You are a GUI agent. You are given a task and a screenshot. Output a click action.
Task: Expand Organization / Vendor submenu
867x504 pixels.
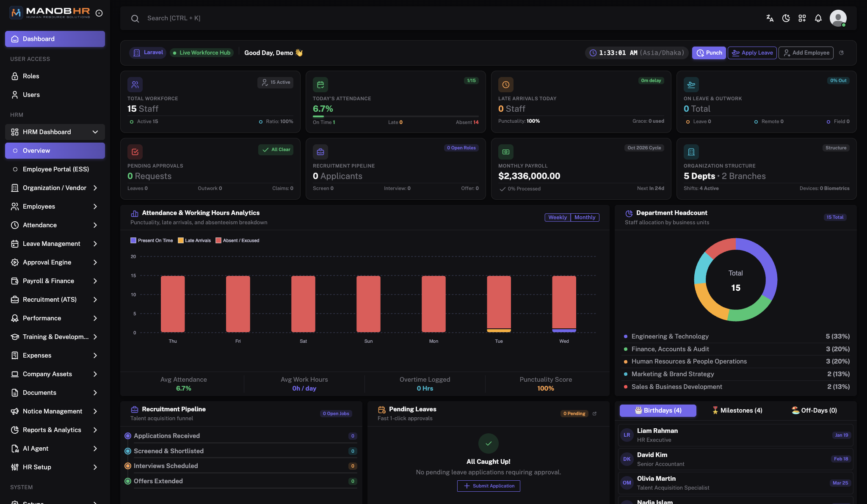55,188
